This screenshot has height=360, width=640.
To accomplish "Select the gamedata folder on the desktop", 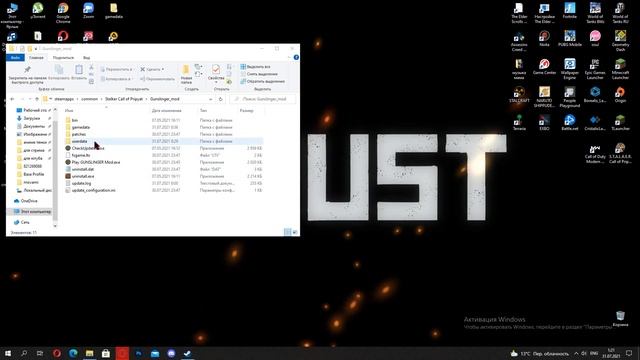I will 113,11.
